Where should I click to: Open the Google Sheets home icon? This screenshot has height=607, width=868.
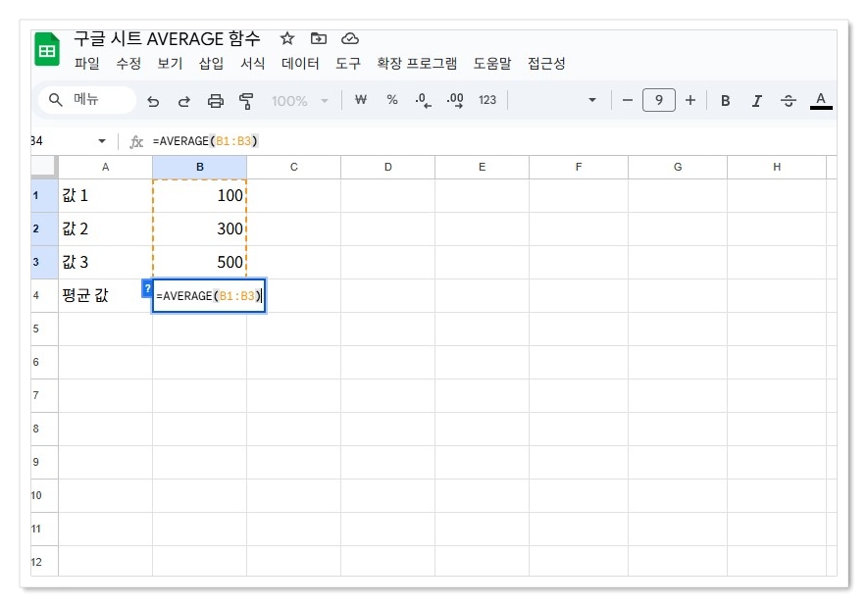47,50
